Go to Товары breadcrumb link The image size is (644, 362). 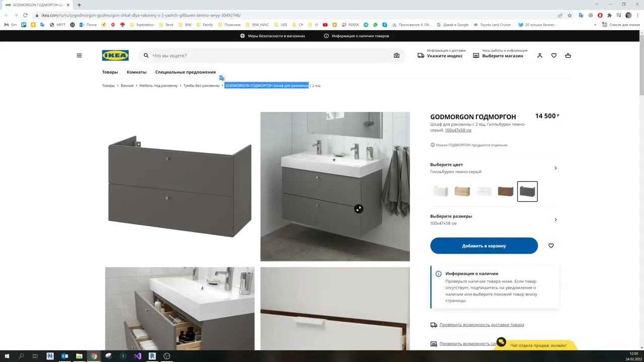(x=108, y=85)
